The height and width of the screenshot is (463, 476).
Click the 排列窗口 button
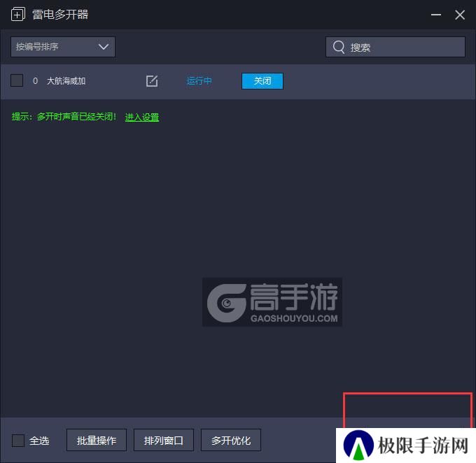click(164, 440)
